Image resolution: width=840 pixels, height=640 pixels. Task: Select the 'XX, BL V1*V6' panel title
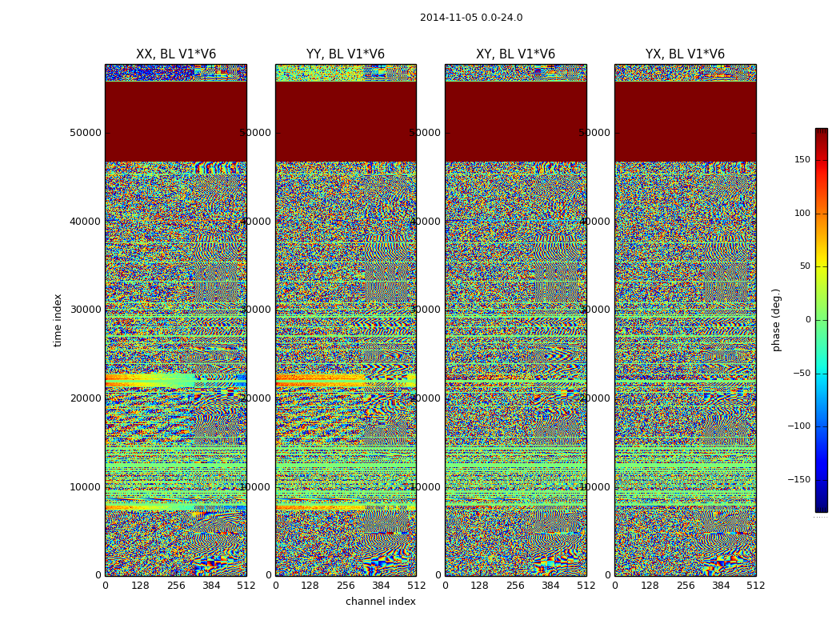(176, 54)
